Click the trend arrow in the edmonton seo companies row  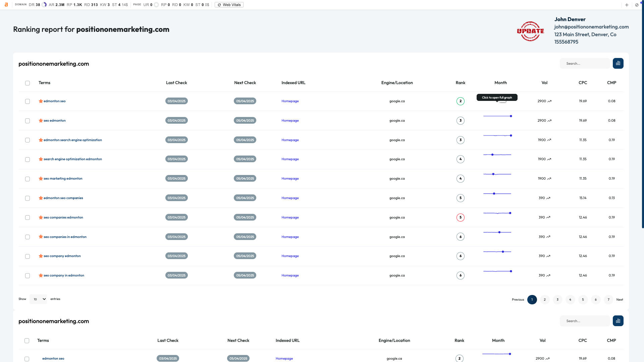[548, 198]
